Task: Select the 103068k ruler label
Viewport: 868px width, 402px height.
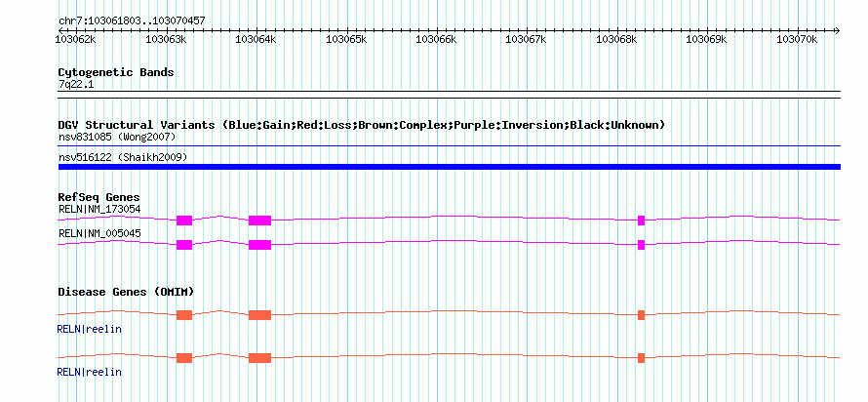Action: click(616, 39)
